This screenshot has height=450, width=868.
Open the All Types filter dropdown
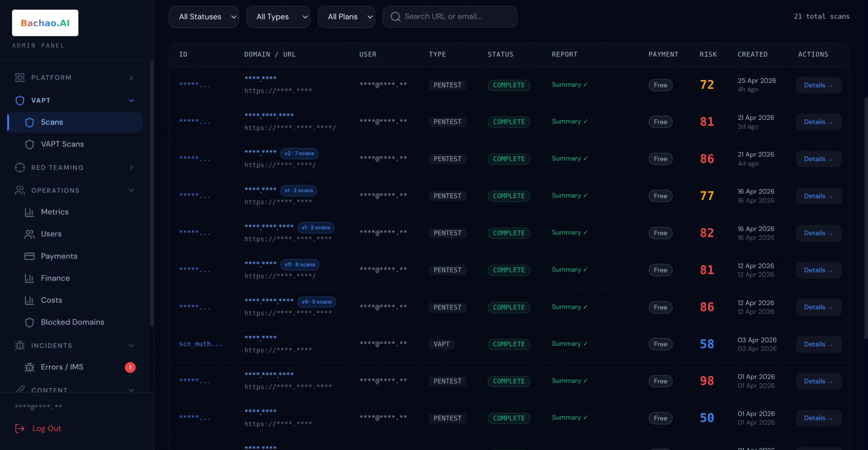[278, 17]
